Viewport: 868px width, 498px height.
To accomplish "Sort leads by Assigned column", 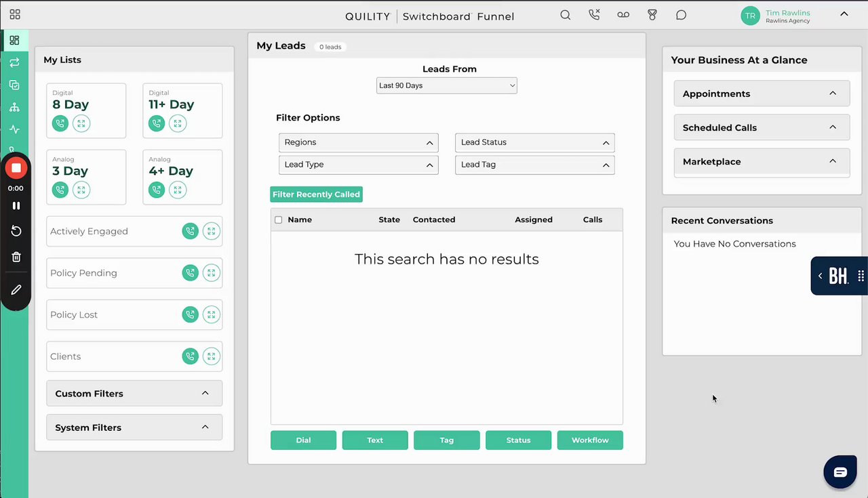I will pos(534,220).
